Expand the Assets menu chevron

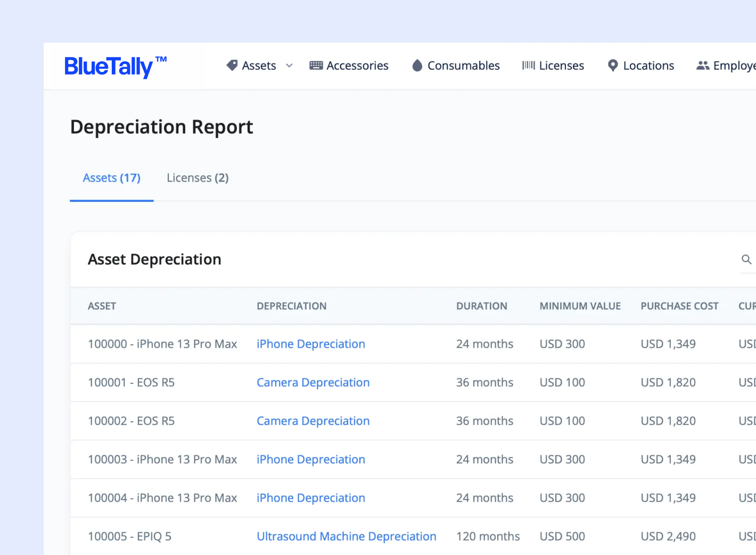(290, 66)
